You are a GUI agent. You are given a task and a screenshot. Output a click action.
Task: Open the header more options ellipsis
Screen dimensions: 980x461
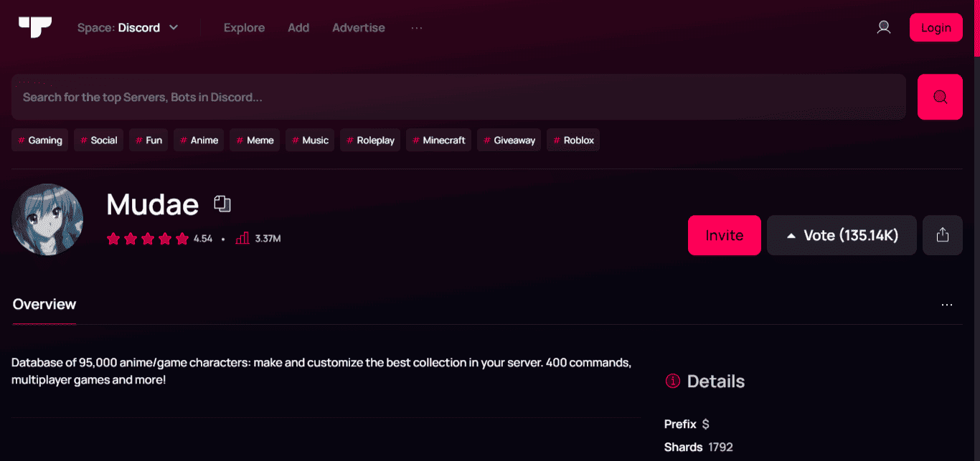[x=417, y=28]
